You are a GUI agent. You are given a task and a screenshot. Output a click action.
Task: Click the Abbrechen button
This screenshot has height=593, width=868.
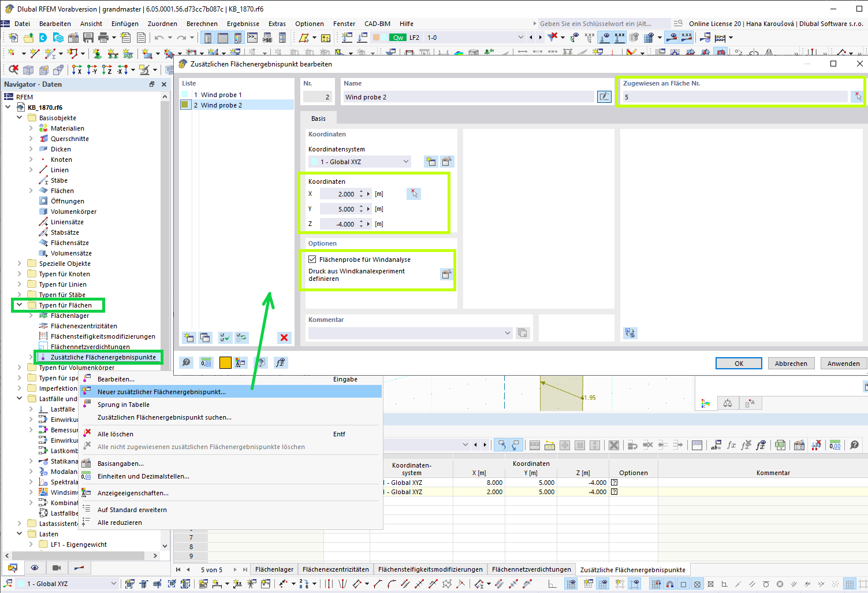point(791,364)
